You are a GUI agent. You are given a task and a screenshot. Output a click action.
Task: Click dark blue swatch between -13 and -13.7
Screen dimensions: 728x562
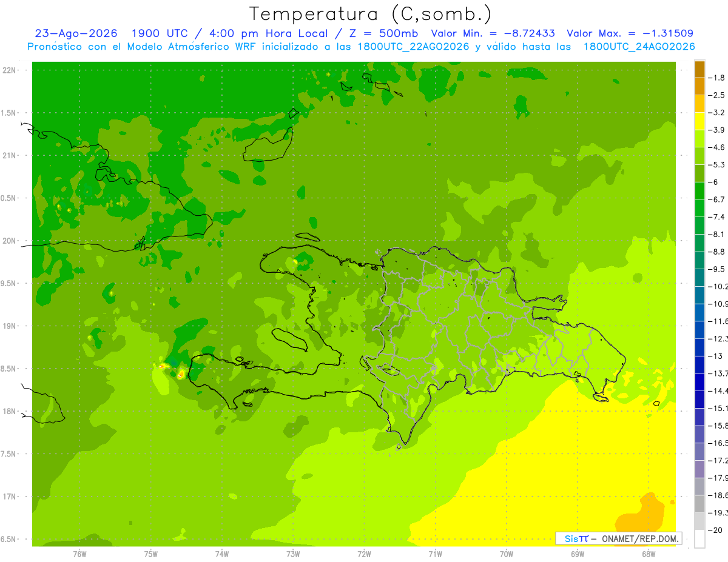(699, 364)
